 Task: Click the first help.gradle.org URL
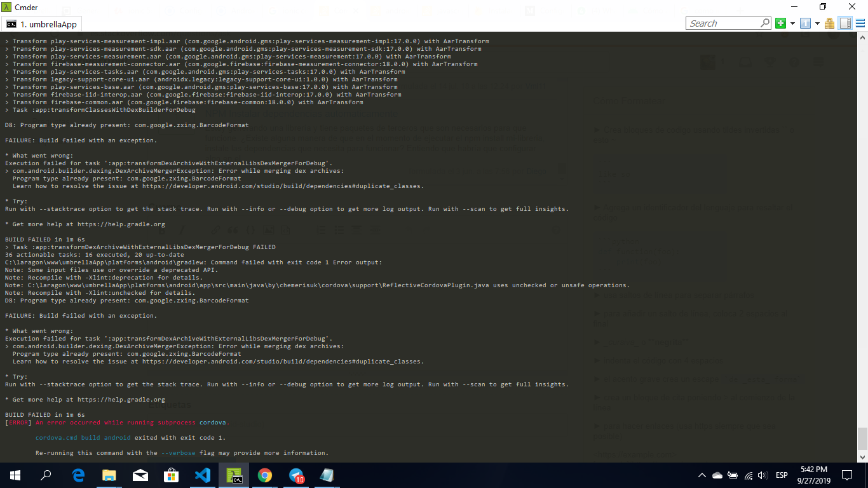click(x=121, y=224)
